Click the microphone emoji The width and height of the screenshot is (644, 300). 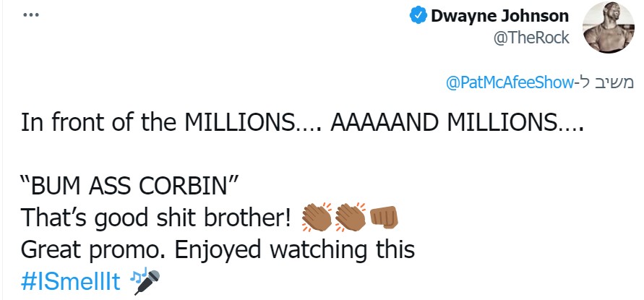tap(147, 283)
